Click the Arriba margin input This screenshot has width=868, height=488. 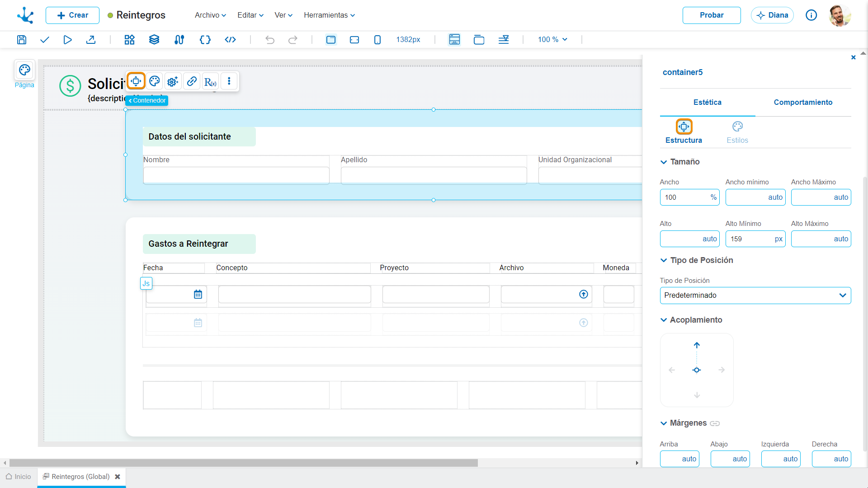[x=679, y=459]
